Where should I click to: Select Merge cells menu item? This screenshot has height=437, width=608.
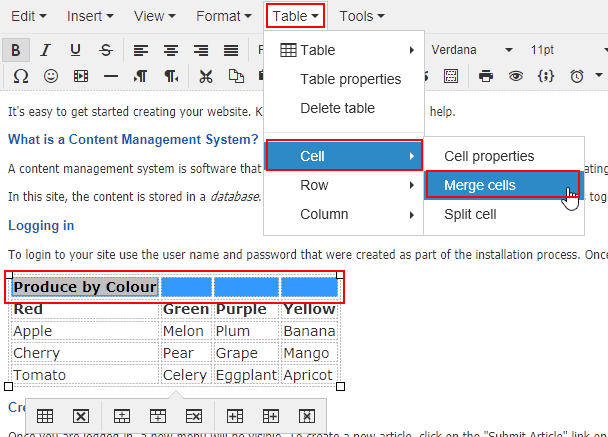504,185
